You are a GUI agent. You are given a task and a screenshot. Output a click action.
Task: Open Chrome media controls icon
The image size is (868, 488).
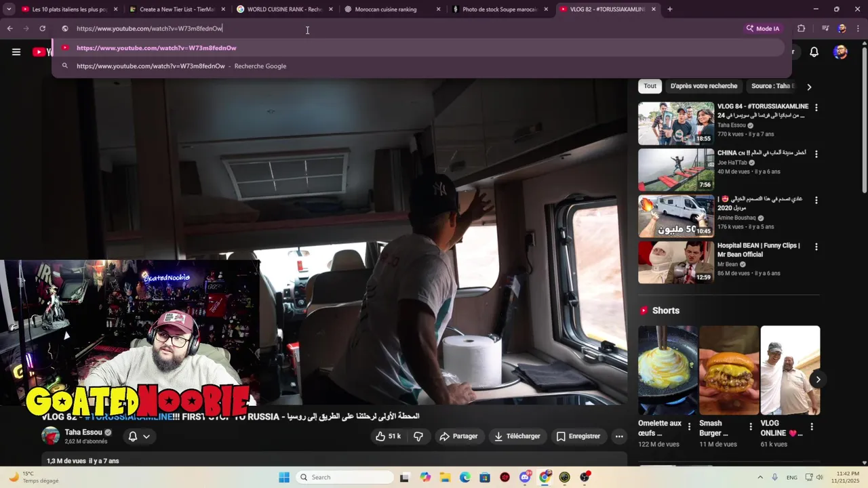pos(825,28)
